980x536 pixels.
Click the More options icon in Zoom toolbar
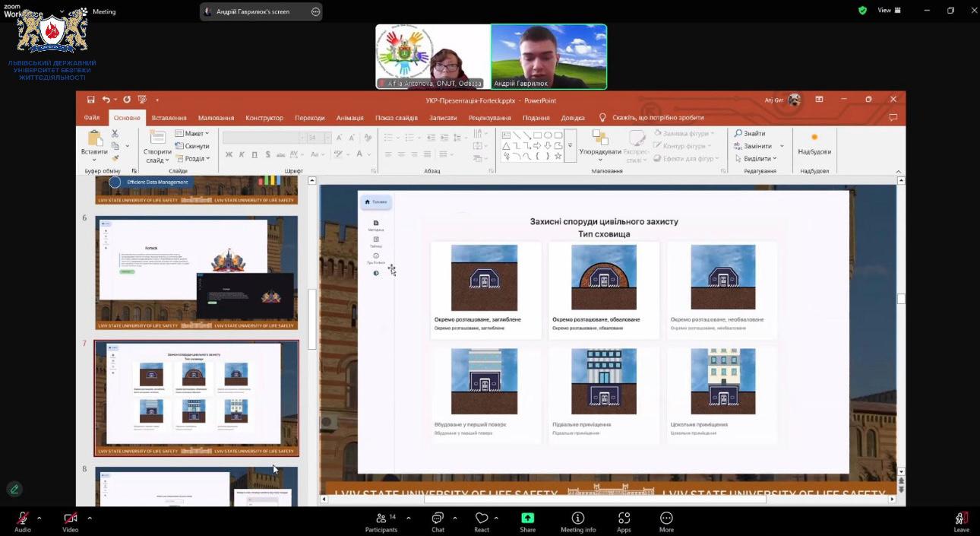pos(666,519)
